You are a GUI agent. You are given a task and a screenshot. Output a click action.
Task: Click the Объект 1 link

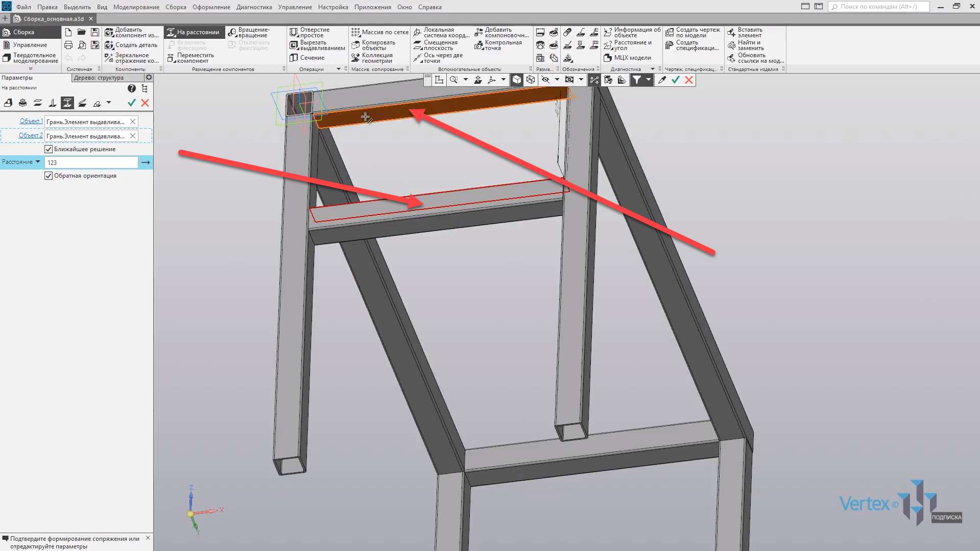point(31,121)
